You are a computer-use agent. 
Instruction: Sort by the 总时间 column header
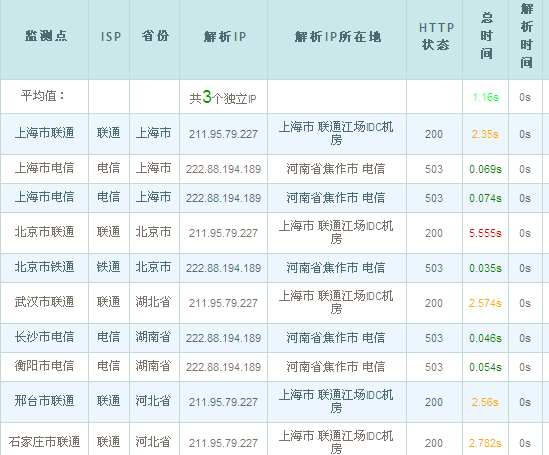point(486,36)
